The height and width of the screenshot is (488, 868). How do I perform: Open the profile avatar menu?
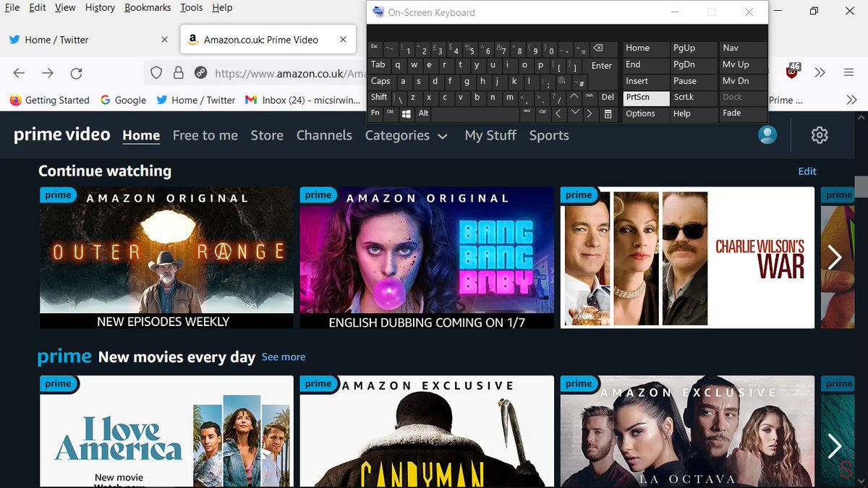(x=767, y=134)
